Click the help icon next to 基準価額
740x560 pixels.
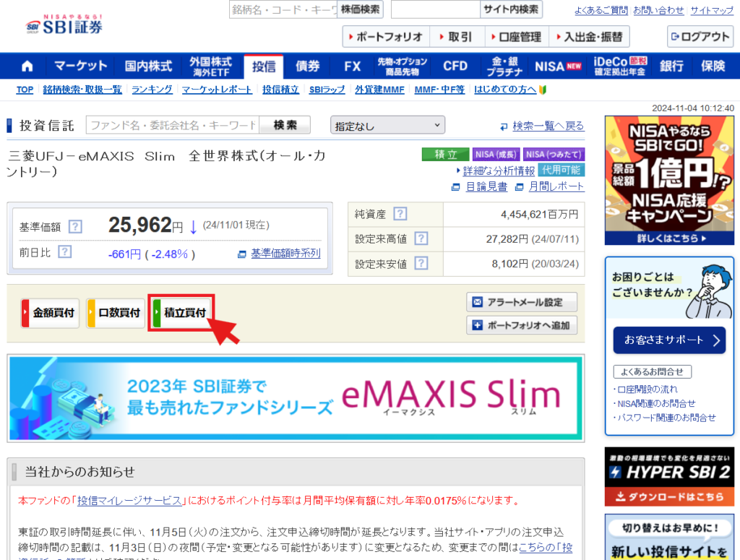(x=75, y=227)
